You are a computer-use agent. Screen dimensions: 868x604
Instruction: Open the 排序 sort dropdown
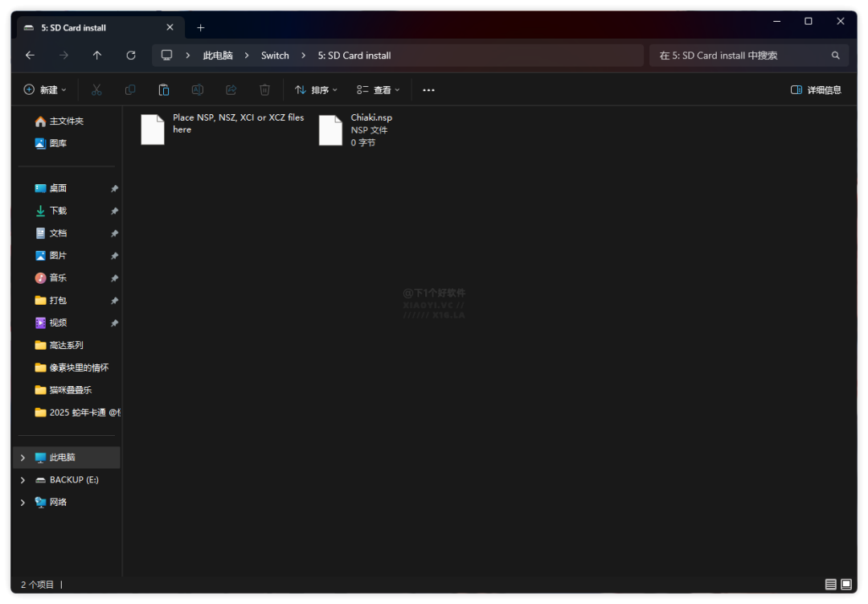(x=316, y=90)
